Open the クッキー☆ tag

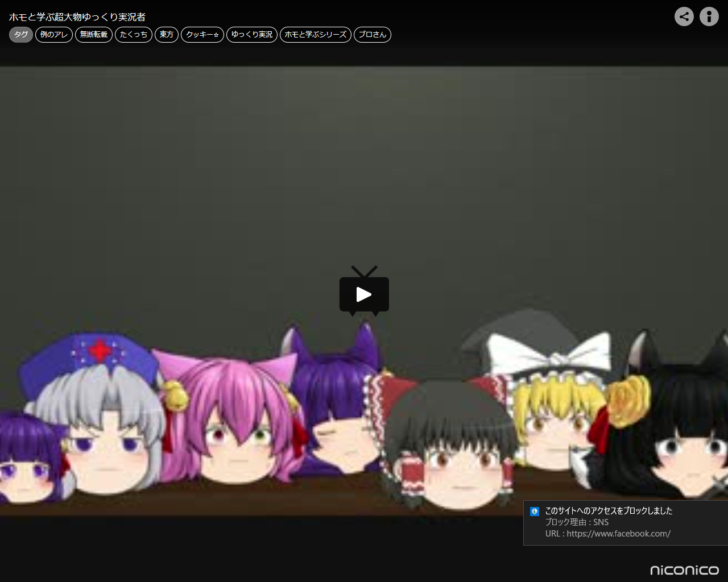pyautogui.click(x=202, y=35)
